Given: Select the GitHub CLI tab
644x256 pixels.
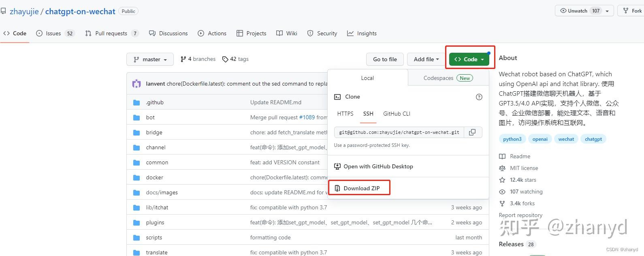Looking at the screenshot, I should 397,114.
